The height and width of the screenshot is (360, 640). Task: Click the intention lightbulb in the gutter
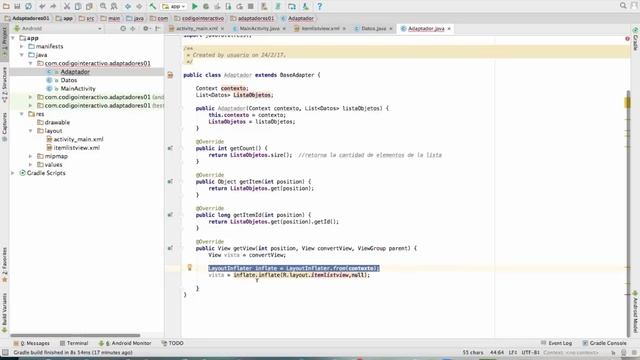click(189, 267)
